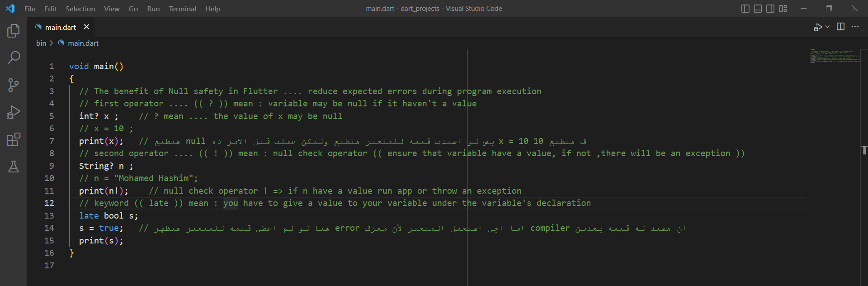Click 'String? n ;' declaration
868x286 pixels.
click(x=106, y=166)
